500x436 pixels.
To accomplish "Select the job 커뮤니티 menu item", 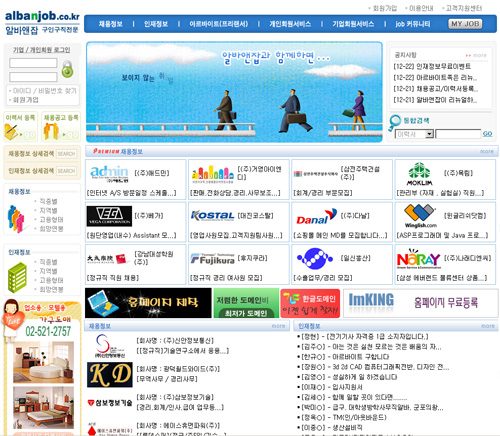I will [x=413, y=24].
